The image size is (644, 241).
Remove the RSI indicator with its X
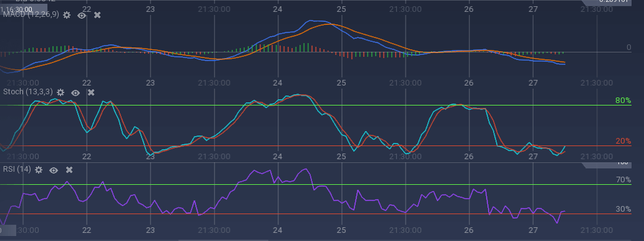(x=69, y=169)
